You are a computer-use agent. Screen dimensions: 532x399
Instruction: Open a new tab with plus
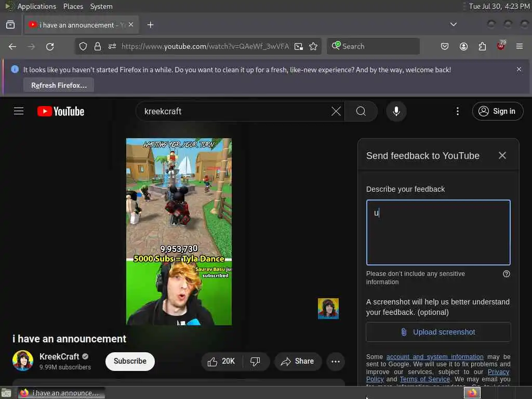150,25
